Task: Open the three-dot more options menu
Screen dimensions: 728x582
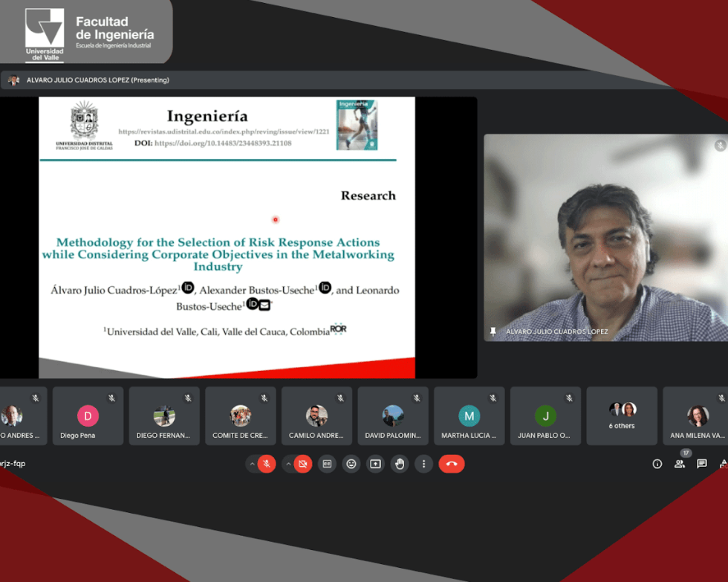Action: pos(423,464)
